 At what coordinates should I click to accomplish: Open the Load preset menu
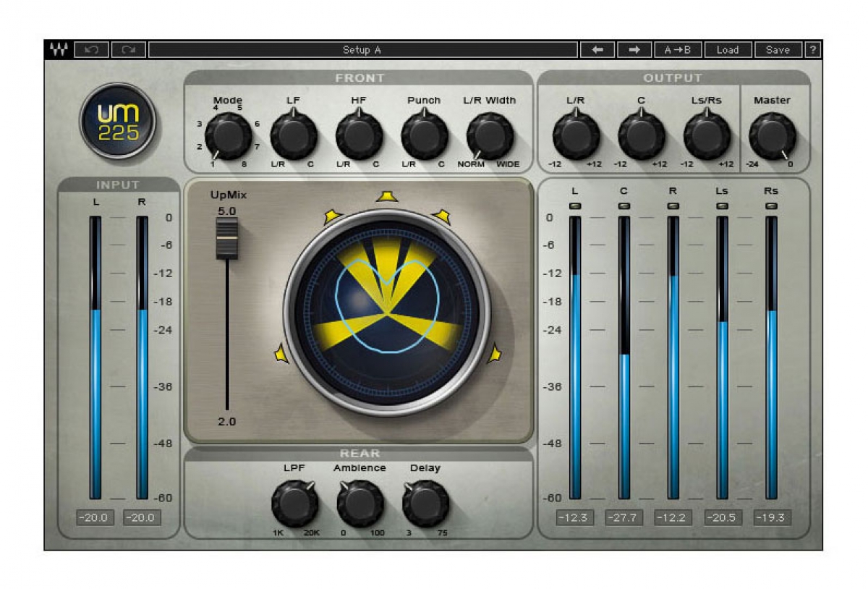point(728,50)
